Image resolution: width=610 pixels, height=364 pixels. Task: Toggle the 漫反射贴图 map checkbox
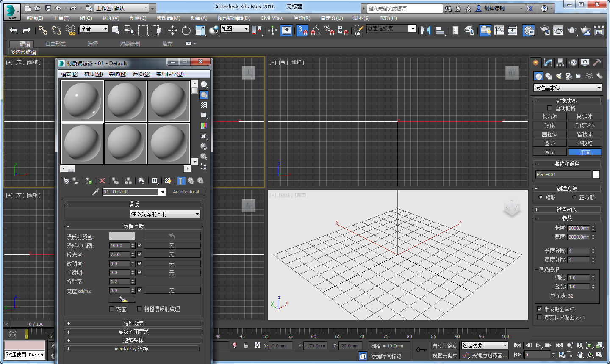tap(139, 245)
